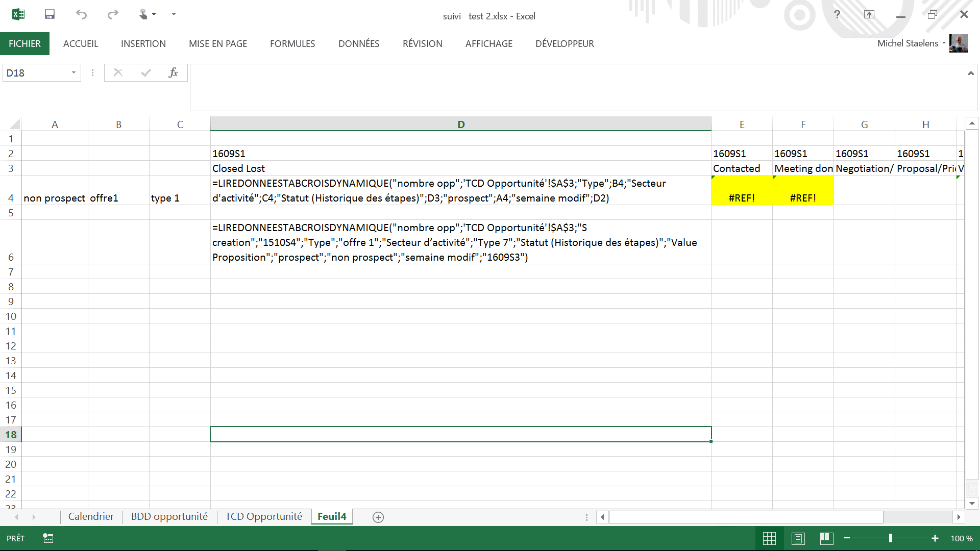Open the FORMULES ribbon tab
Image resolution: width=980 pixels, height=551 pixels.
(292, 44)
